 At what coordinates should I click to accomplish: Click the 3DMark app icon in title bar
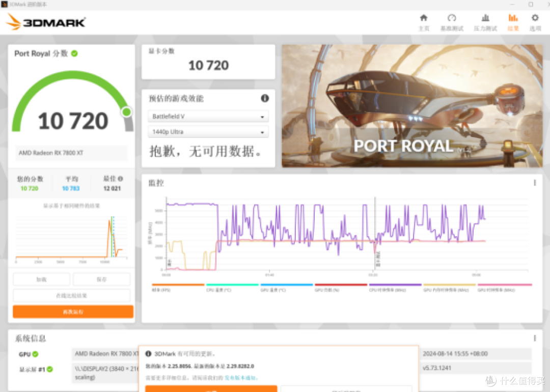pyautogui.click(x=4, y=4)
